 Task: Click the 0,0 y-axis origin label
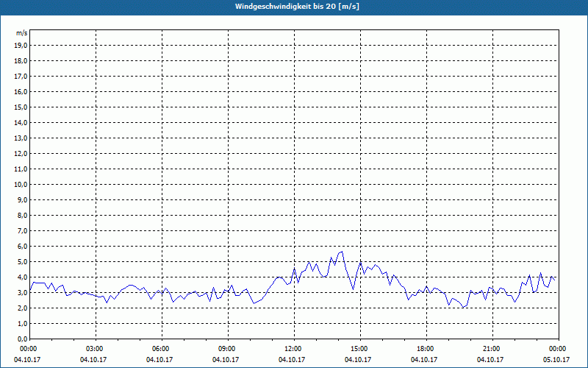pyautogui.click(x=22, y=339)
